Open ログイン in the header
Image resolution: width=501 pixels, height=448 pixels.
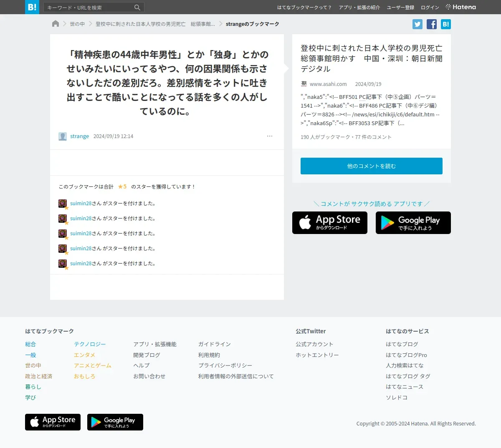430,8
